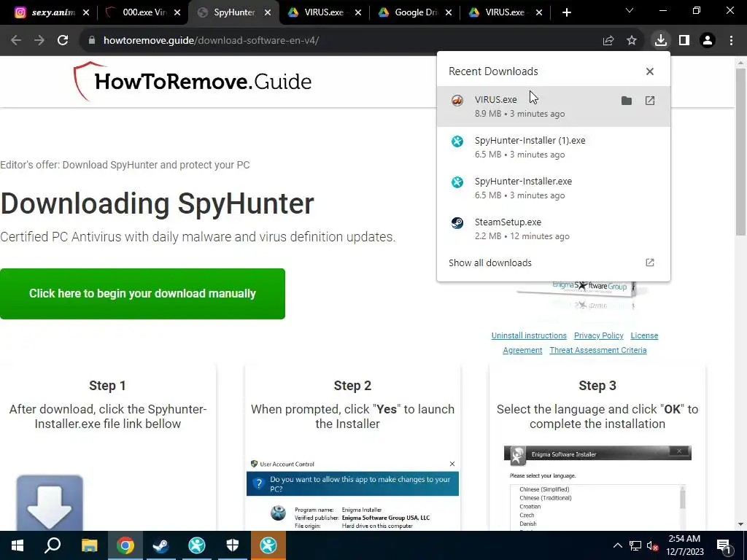
Task: Close the Recent Downloads popup
Action: click(x=650, y=71)
